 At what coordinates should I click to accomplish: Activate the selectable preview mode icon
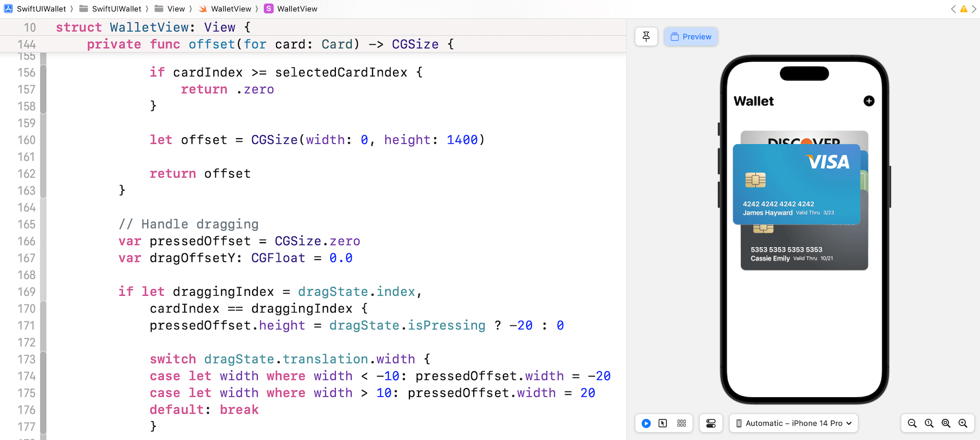(663, 423)
